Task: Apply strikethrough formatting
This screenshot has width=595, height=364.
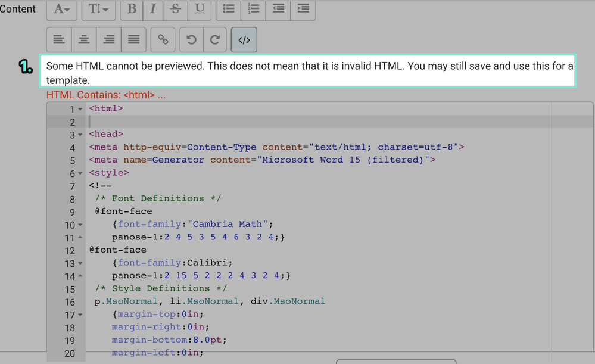Action: click(176, 9)
